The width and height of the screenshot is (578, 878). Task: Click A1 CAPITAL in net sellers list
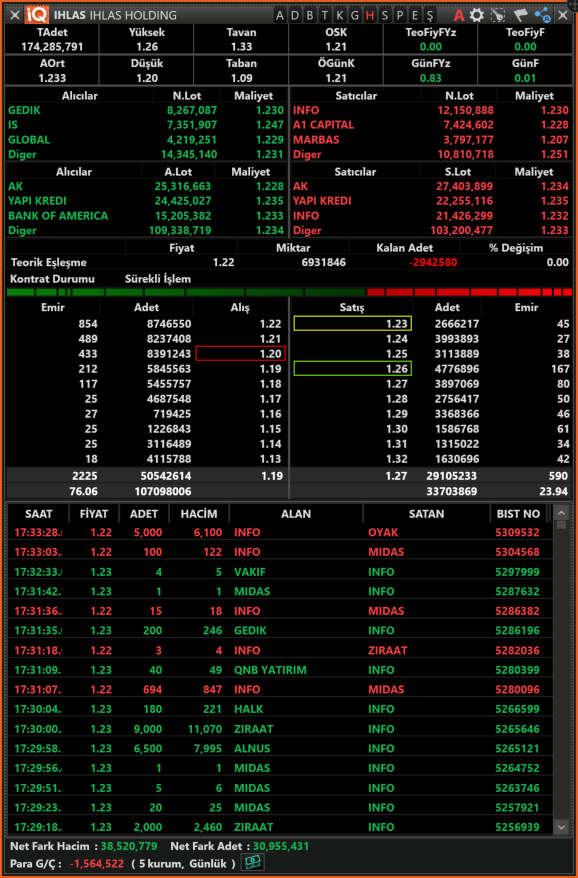click(x=323, y=125)
